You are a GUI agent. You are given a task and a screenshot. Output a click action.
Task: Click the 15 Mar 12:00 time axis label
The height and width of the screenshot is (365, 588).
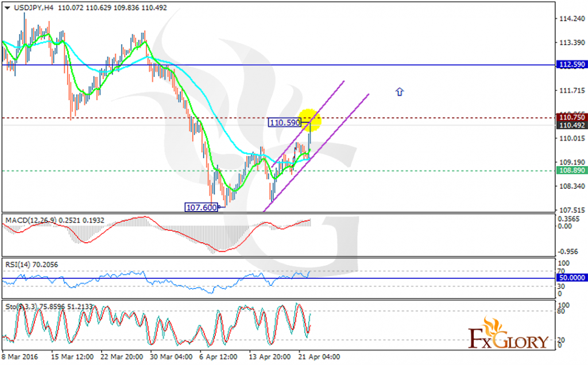pos(72,357)
